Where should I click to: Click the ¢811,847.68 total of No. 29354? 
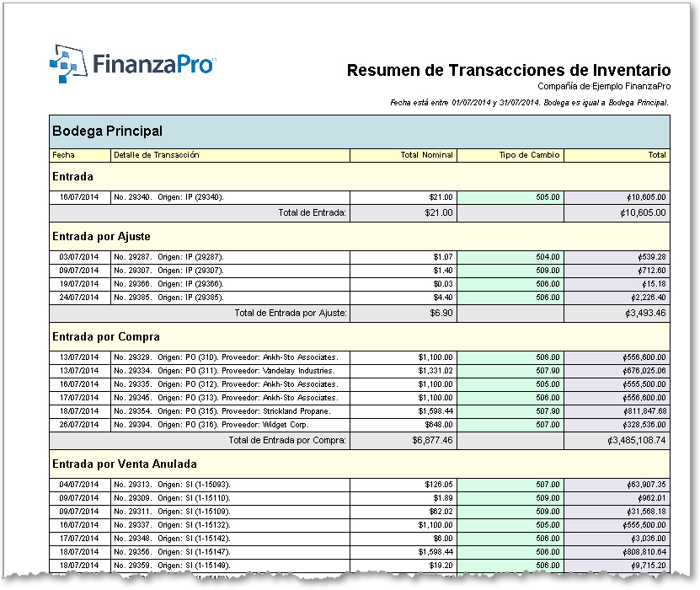644,411
